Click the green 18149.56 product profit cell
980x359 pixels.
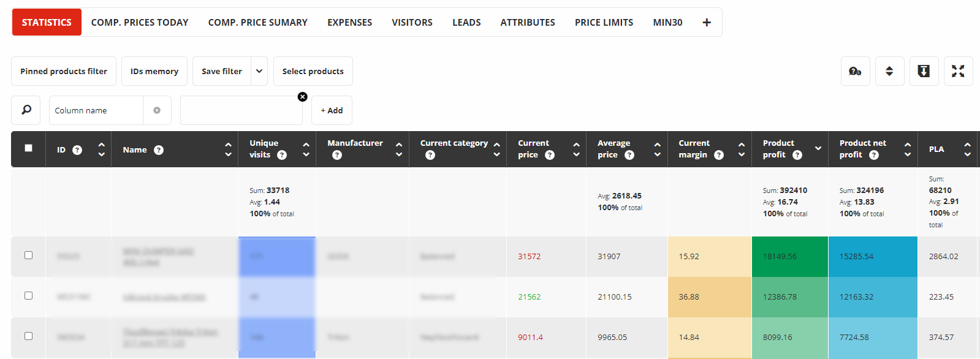coord(790,256)
